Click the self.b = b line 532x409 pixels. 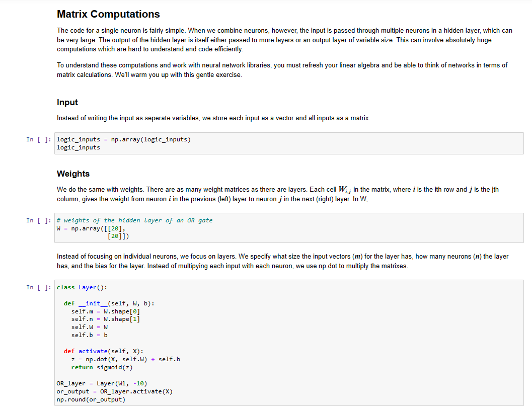89,335
